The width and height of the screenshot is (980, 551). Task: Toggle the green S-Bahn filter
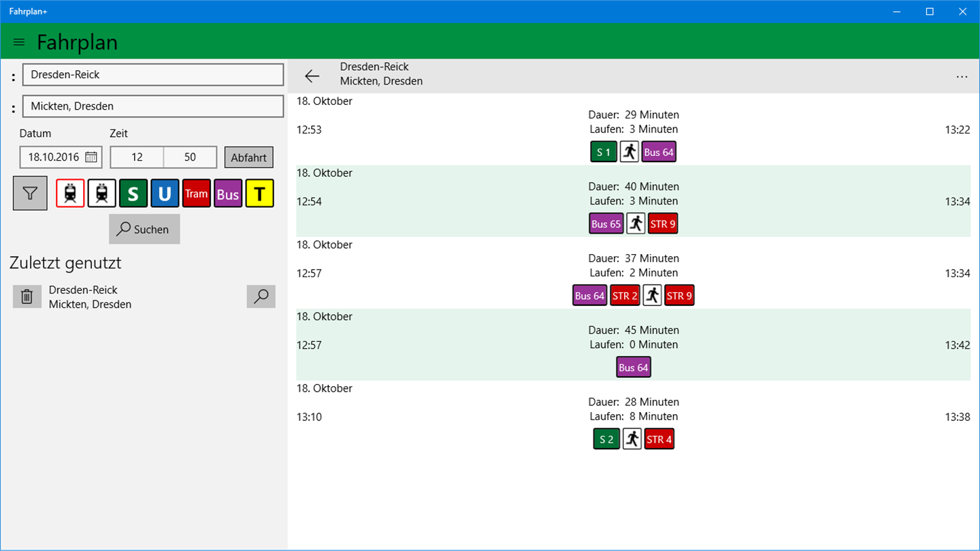(133, 193)
